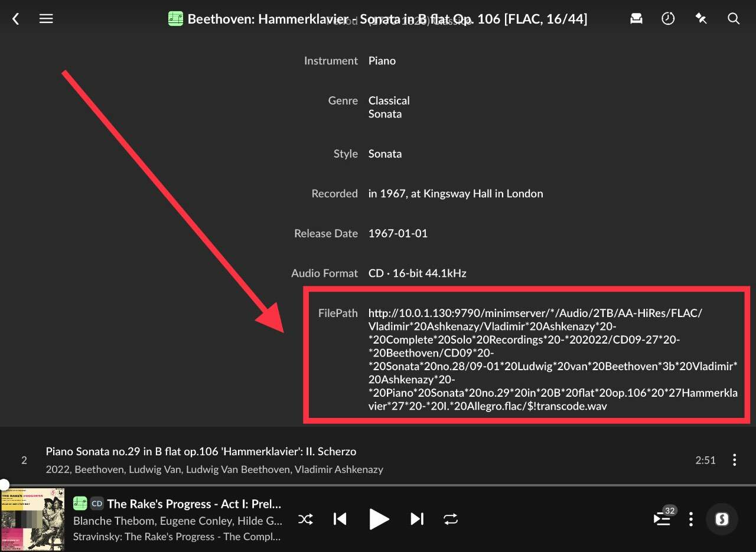Open the play queue with 32 items
Image resolution: width=756 pixels, height=552 pixels.
663,518
